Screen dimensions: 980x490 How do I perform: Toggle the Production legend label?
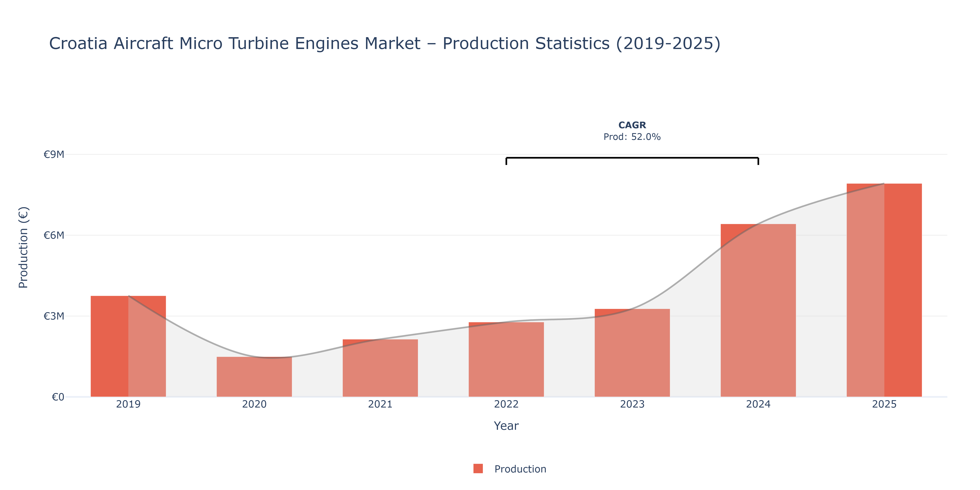520,469
